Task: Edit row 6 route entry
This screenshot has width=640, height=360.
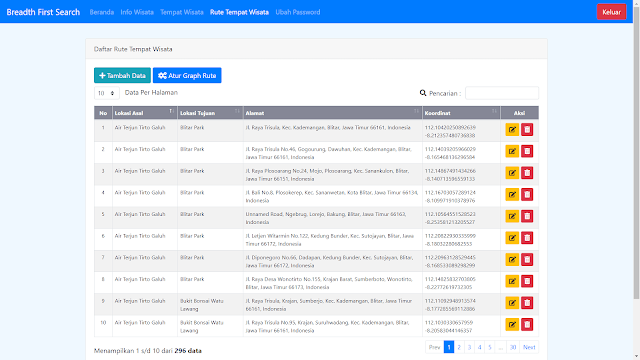Action: pos(512,238)
